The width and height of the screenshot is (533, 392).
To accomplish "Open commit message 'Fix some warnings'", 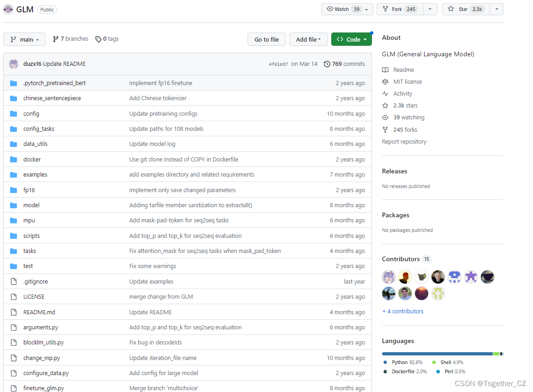I will [x=153, y=266].
